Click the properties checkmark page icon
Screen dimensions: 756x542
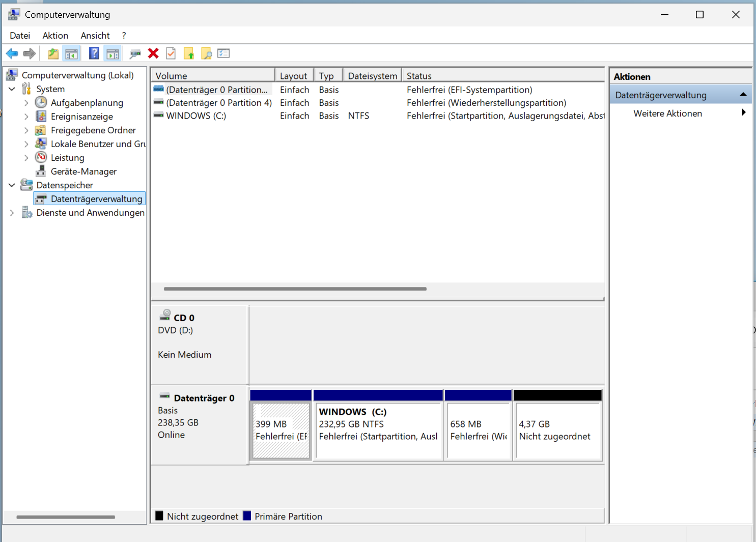[x=171, y=53]
